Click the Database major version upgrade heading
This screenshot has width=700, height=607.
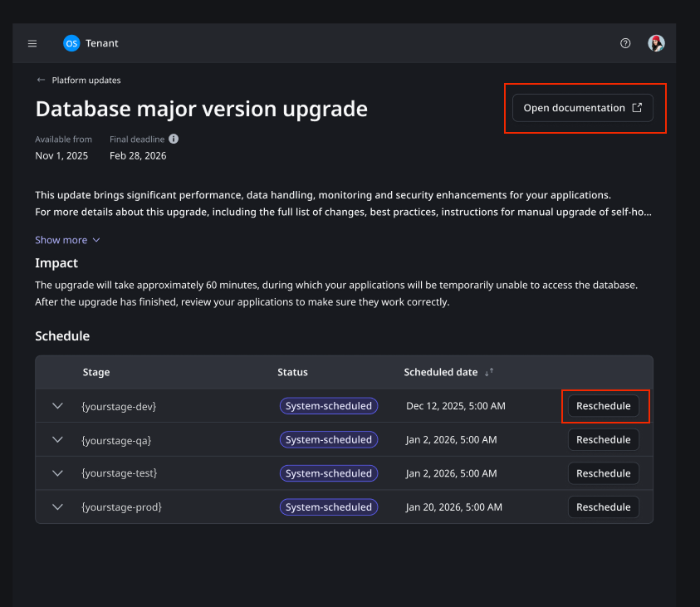coord(201,110)
